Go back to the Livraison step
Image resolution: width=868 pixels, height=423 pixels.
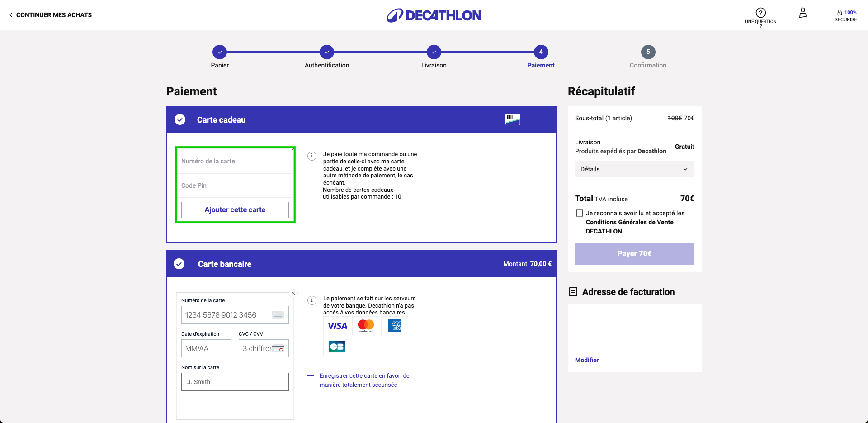[434, 52]
